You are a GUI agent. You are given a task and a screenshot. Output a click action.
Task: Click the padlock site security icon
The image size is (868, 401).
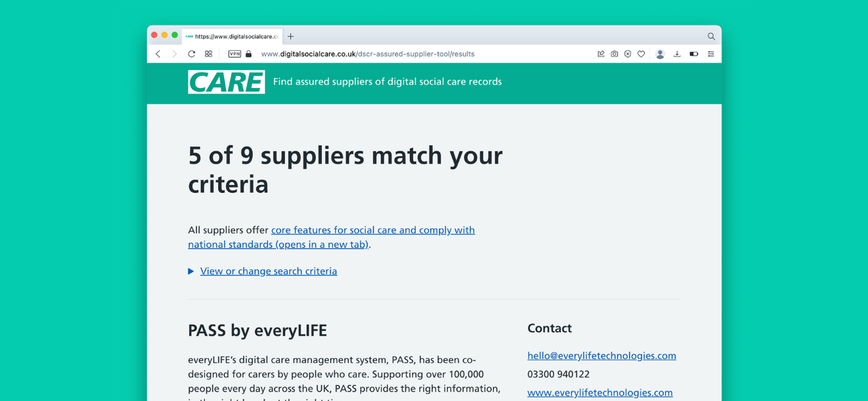(x=249, y=54)
